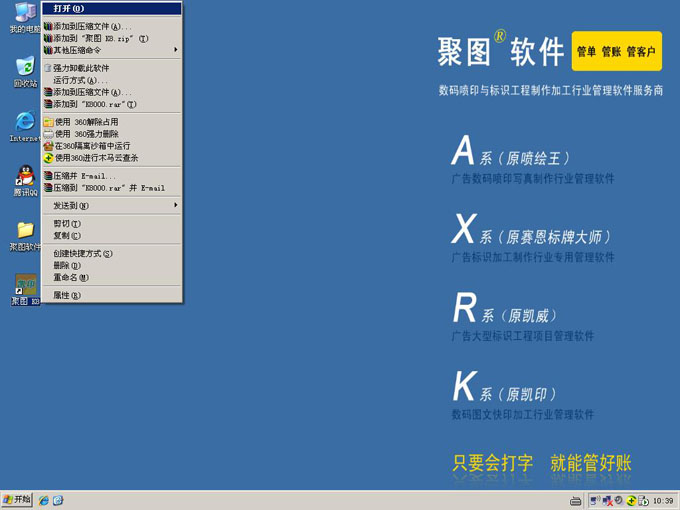Open the 回收站 recycle bin desktop icon
This screenshot has width=680, height=510.
pos(24,68)
